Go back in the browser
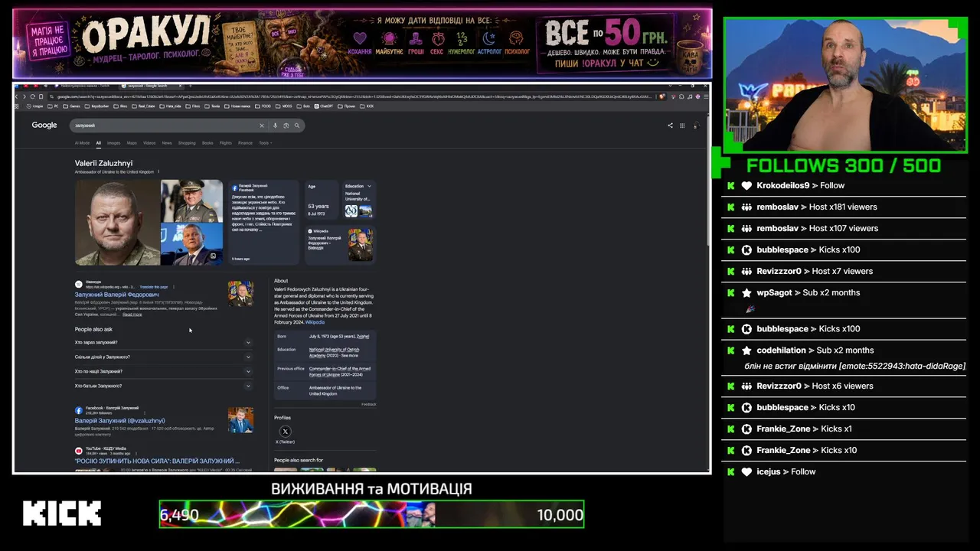Image resolution: width=980 pixels, height=551 pixels. (18, 96)
